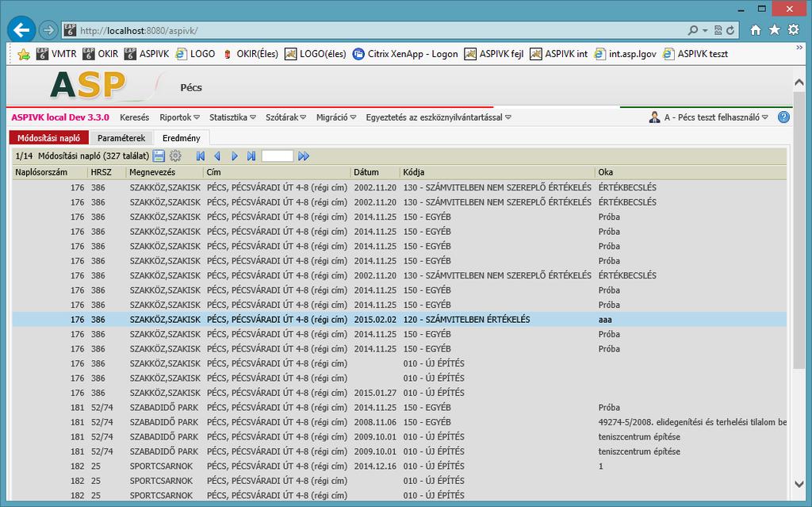Image resolution: width=812 pixels, height=507 pixels.
Task: Click the ASP logo
Action: (88, 85)
